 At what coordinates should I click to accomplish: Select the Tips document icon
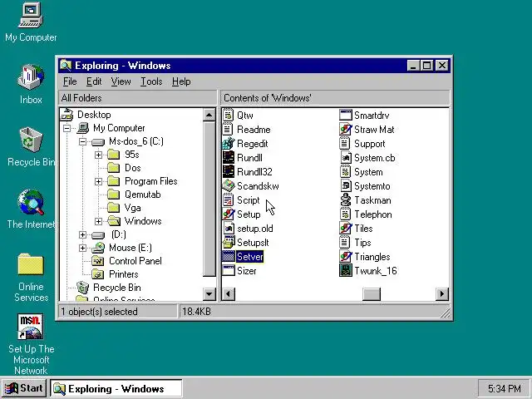click(346, 243)
